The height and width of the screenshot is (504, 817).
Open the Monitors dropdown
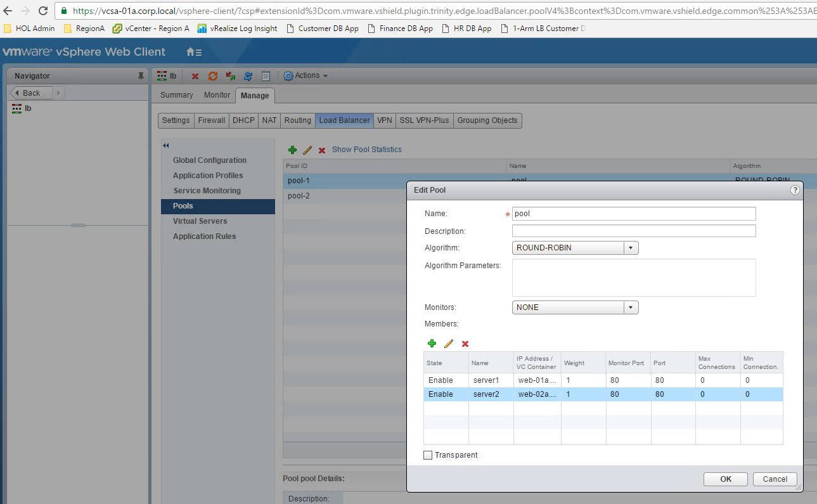coord(630,307)
